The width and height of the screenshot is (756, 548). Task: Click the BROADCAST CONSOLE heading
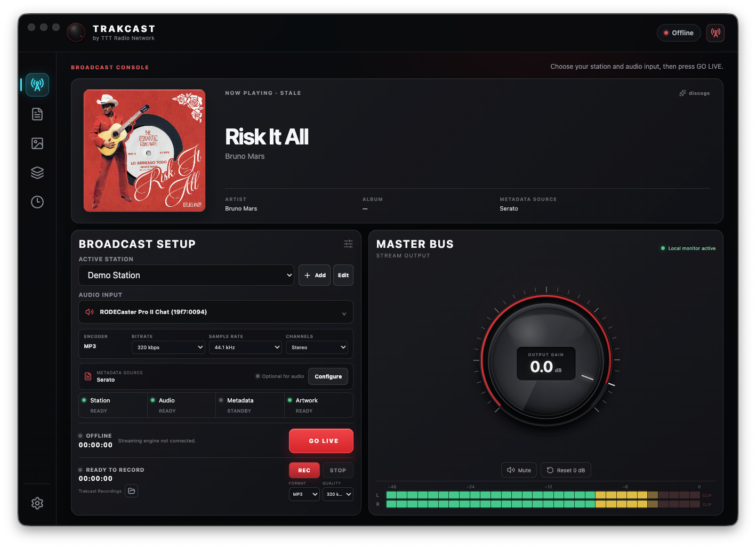(110, 67)
